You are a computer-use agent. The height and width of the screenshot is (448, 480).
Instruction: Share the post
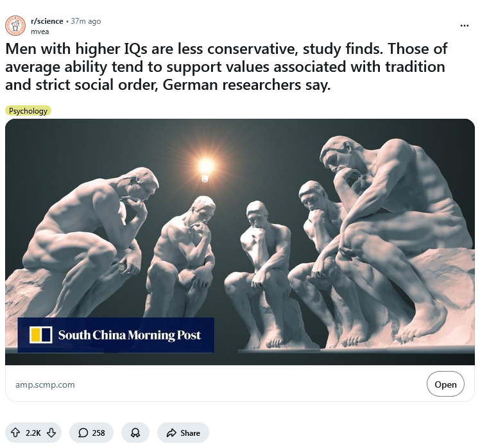183,433
